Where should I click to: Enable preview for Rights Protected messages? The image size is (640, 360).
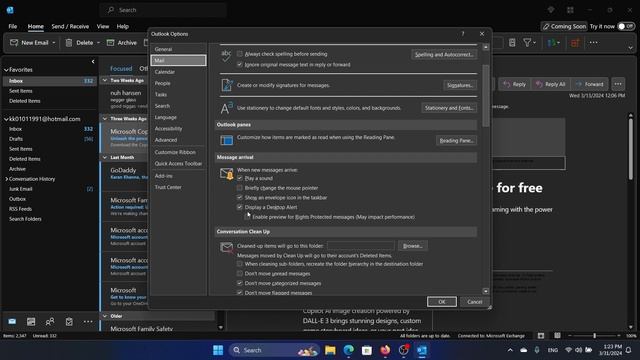[x=247, y=217]
